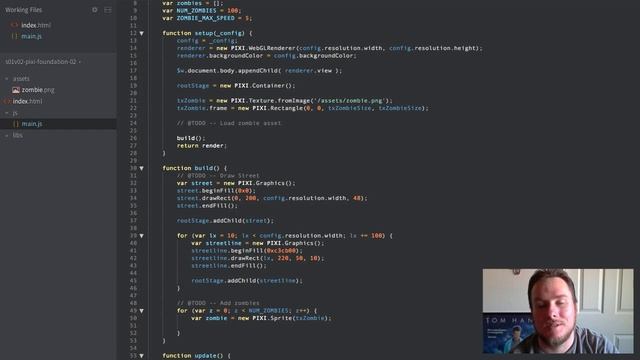Open index.html in the project tree
The height and width of the screenshot is (360, 640).
(x=27, y=101)
